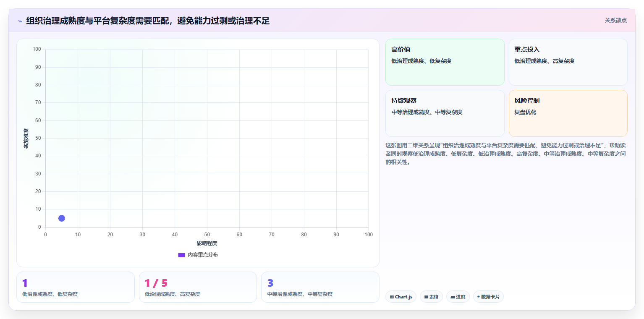
Task: Click the icon in the 表格 chip
Action: pos(426,297)
